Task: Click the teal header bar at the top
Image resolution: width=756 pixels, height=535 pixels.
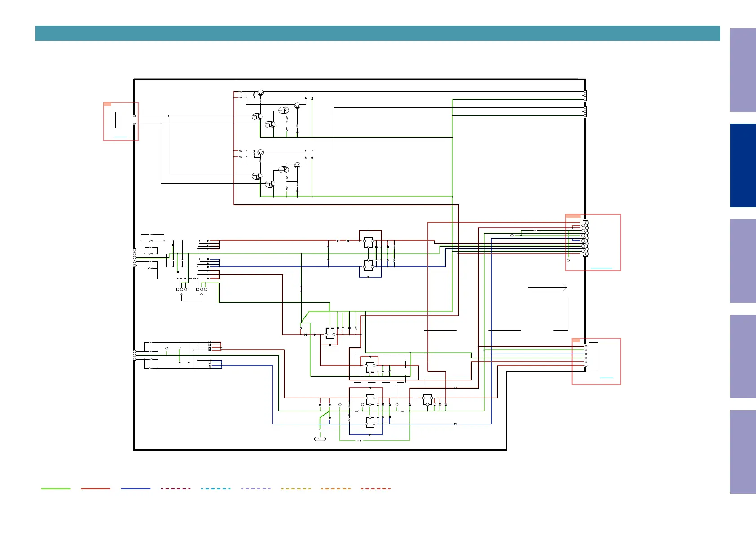Action: (378, 33)
